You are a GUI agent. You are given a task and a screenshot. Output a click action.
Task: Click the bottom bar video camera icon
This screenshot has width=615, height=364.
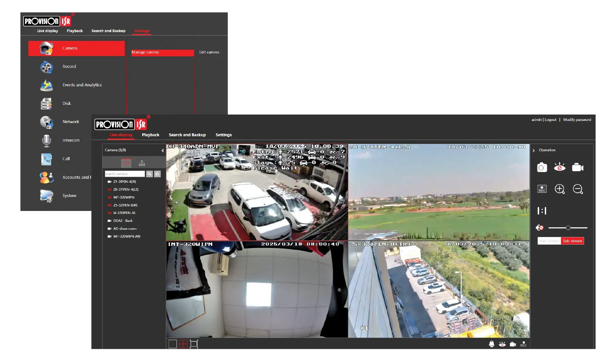(513, 344)
